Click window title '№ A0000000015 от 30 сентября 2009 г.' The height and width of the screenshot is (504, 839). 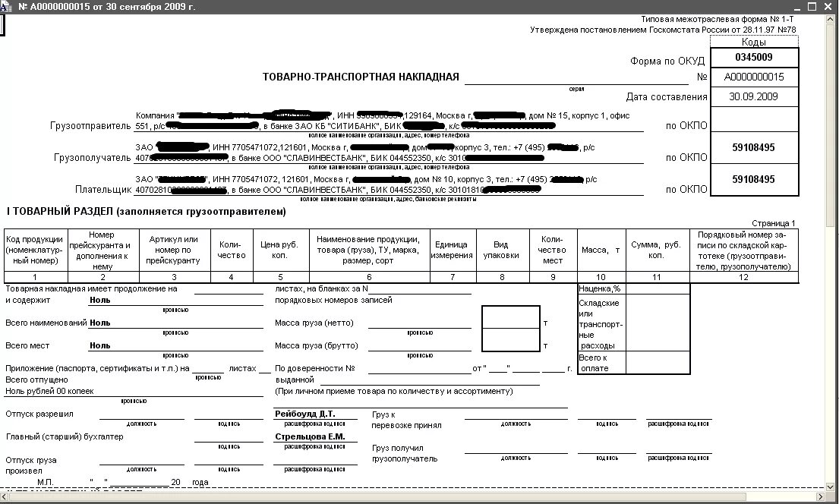(x=107, y=7)
